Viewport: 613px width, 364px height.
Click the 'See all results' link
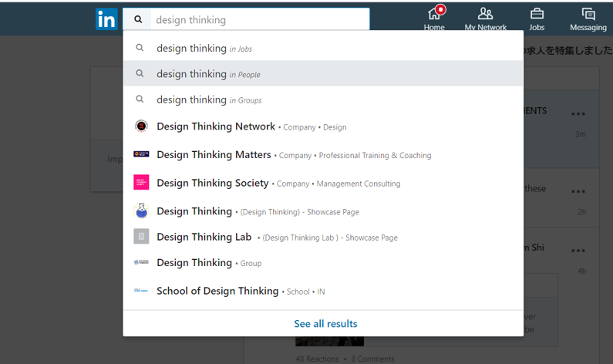pos(325,324)
